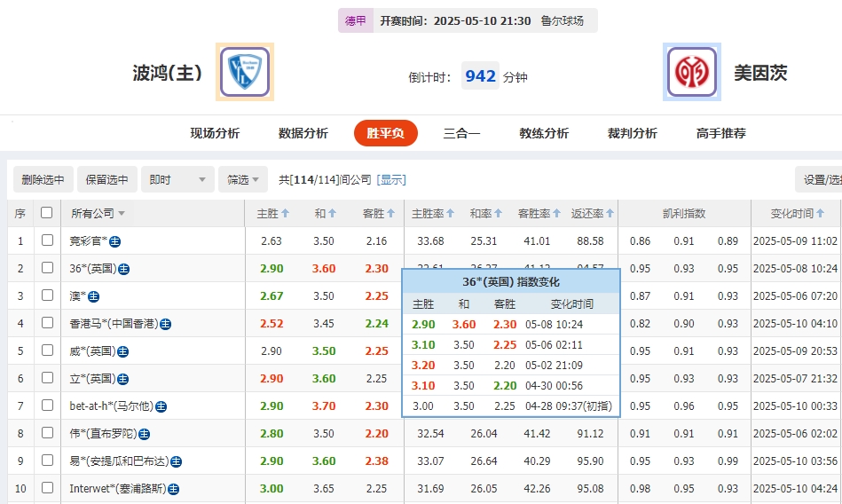Click the [显示] link
The image size is (842, 504).
391,180
